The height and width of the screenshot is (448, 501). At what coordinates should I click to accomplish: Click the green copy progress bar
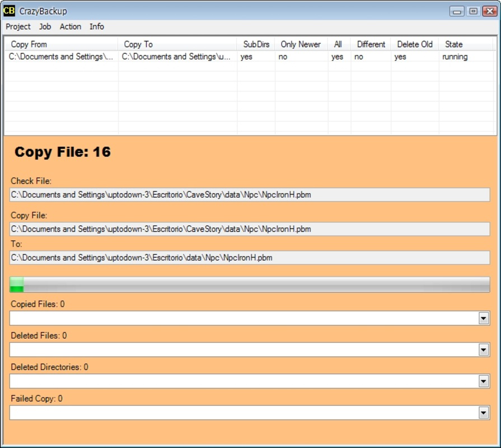coord(250,284)
